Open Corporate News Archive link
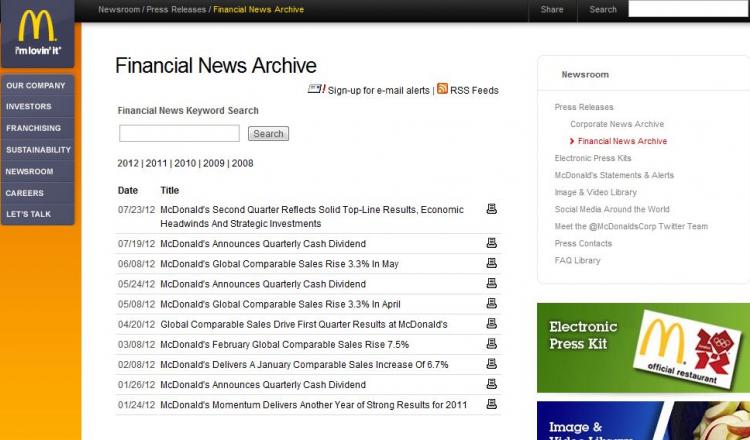 pyautogui.click(x=617, y=124)
